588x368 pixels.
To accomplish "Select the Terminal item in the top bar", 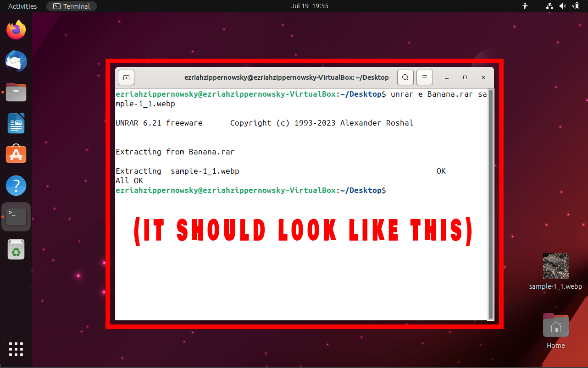I will coord(71,6).
